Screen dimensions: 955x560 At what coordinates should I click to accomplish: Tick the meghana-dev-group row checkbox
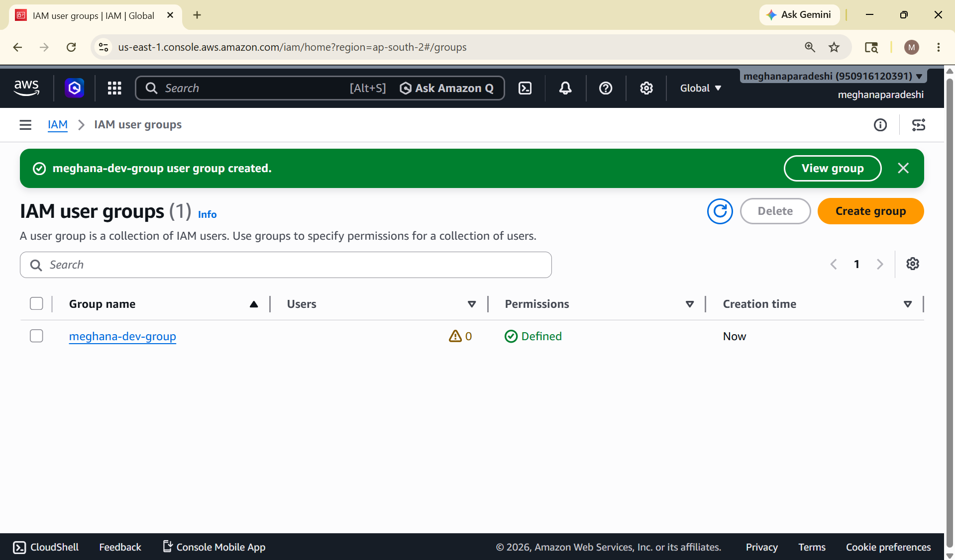[x=36, y=336]
